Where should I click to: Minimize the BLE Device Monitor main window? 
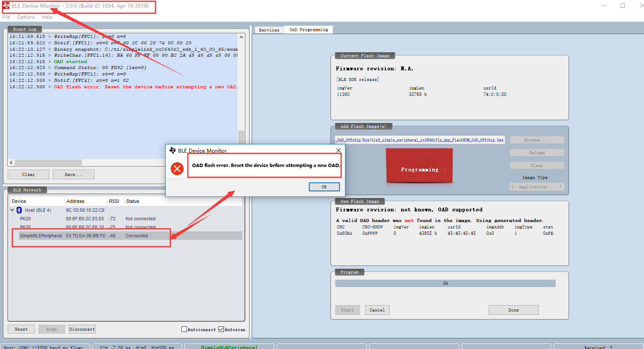click(604, 6)
